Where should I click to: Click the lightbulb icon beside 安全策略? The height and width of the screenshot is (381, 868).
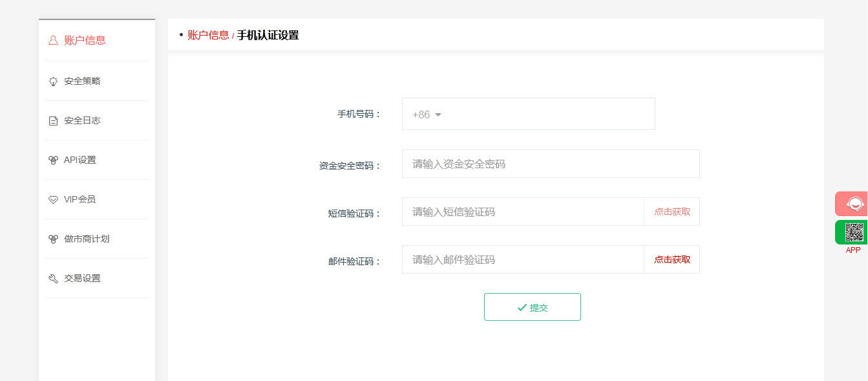[x=53, y=82]
